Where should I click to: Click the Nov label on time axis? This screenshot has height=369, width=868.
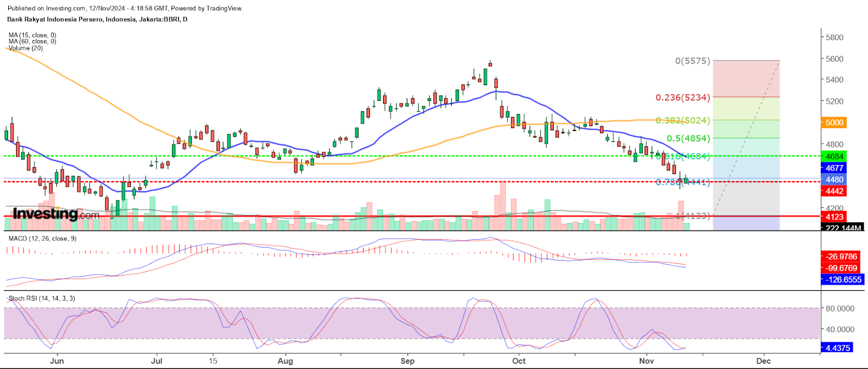(x=647, y=361)
